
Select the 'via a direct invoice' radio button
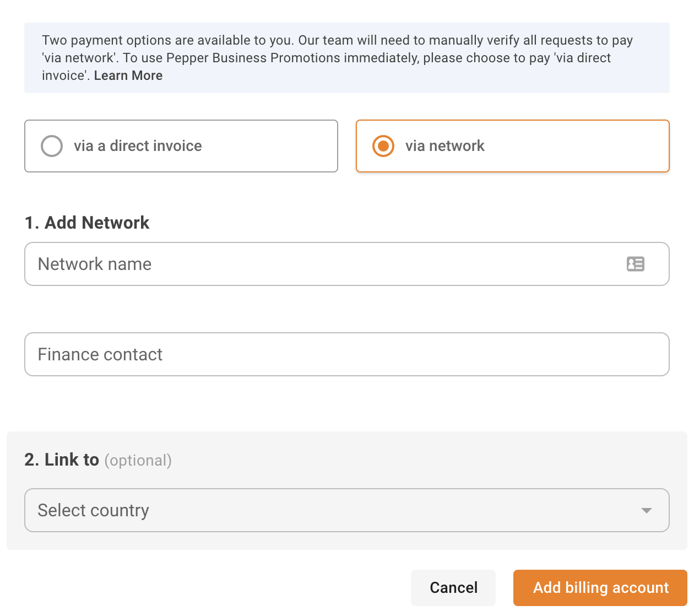(52, 146)
